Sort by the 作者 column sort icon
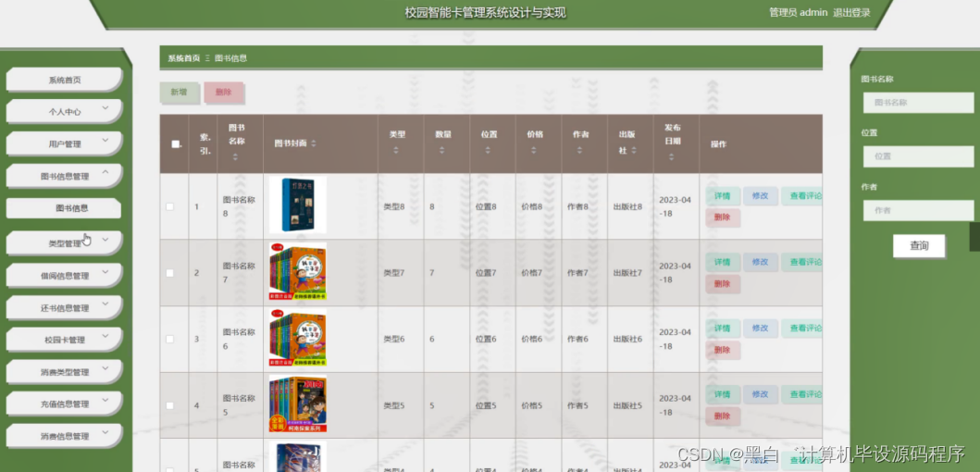The image size is (980, 472). pos(579,151)
